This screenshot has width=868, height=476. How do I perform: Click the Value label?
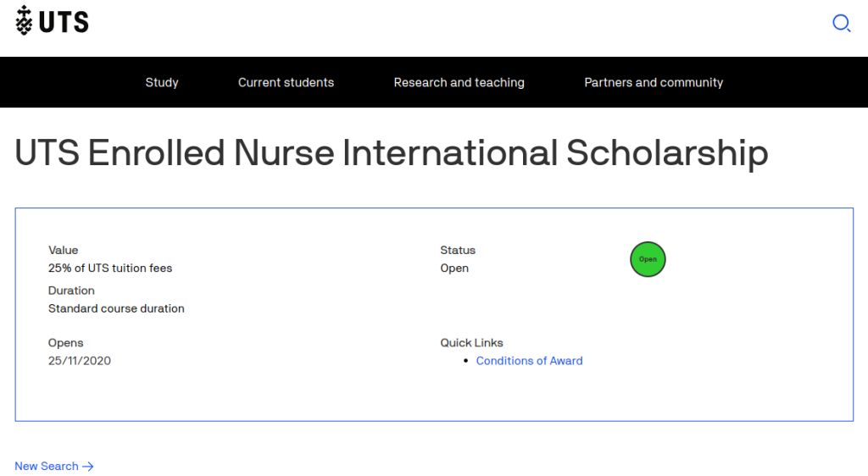(63, 250)
